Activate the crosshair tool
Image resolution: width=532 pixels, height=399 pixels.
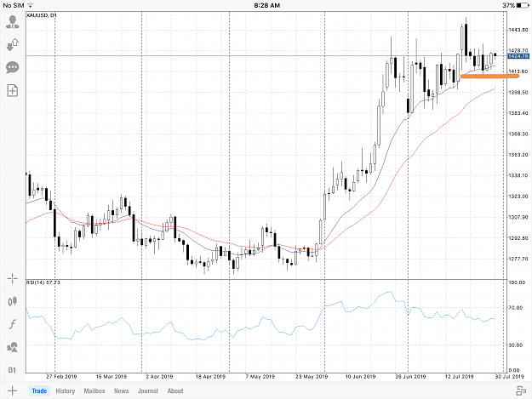[13, 279]
